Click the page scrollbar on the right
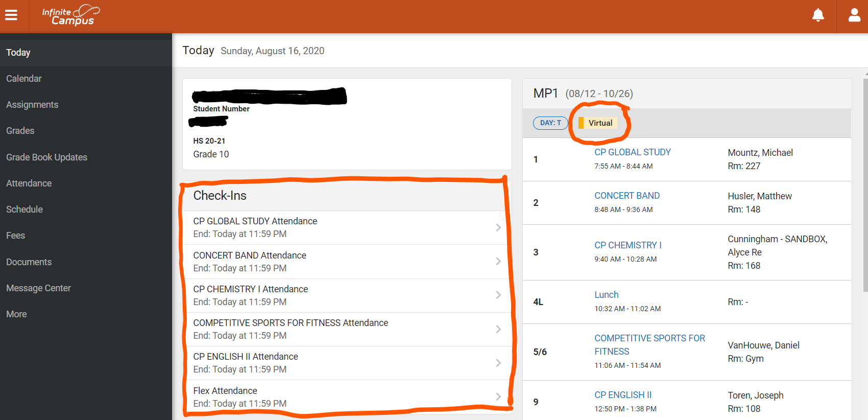The height and width of the screenshot is (420, 868). click(x=865, y=184)
